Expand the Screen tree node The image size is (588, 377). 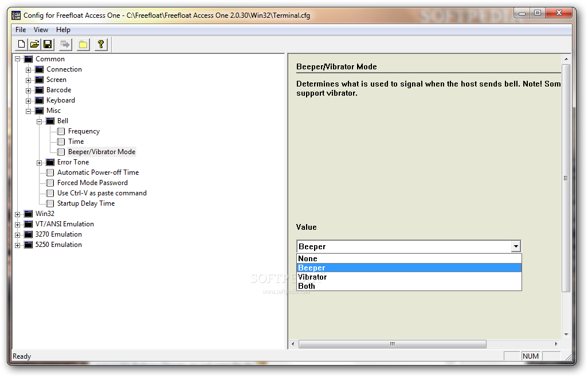coord(28,80)
